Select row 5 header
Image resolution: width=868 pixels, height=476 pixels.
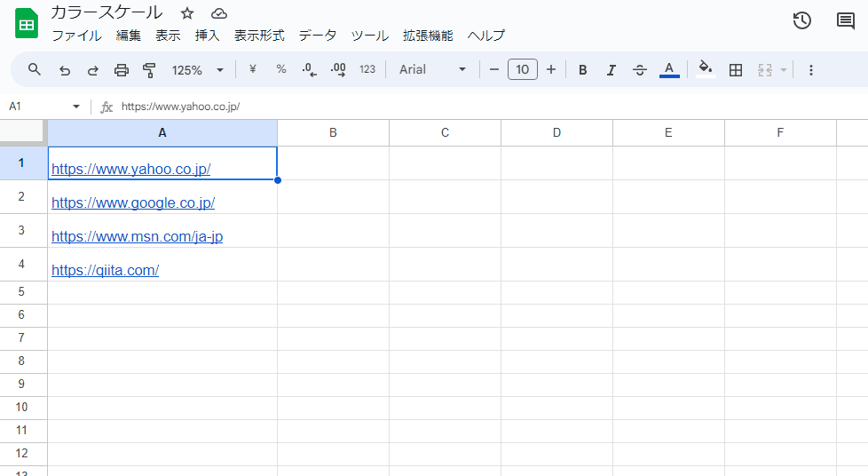[x=21, y=292]
